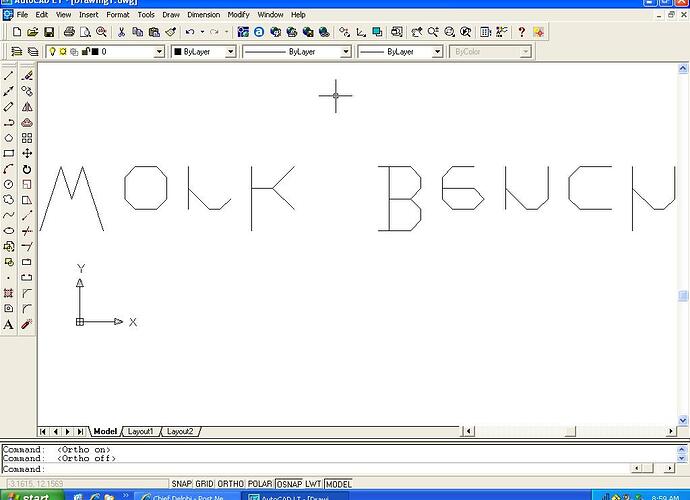Toggle POLAR tracking in status bar

pos(260,484)
